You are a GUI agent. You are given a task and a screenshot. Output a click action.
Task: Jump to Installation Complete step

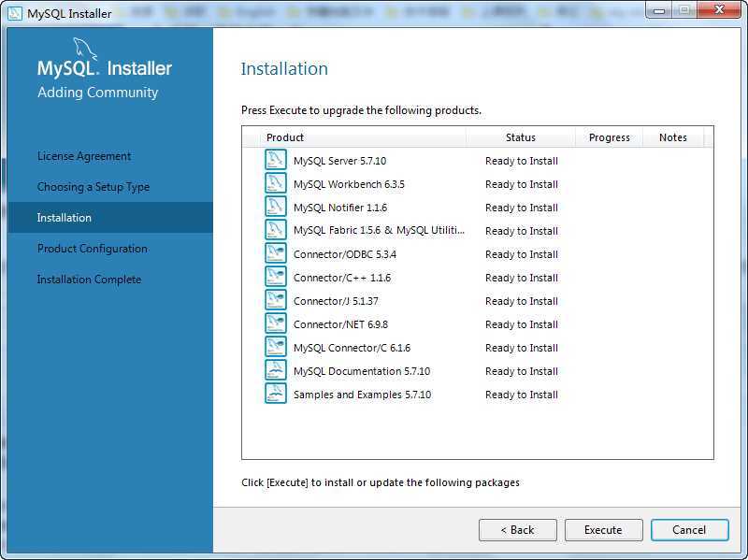(89, 279)
